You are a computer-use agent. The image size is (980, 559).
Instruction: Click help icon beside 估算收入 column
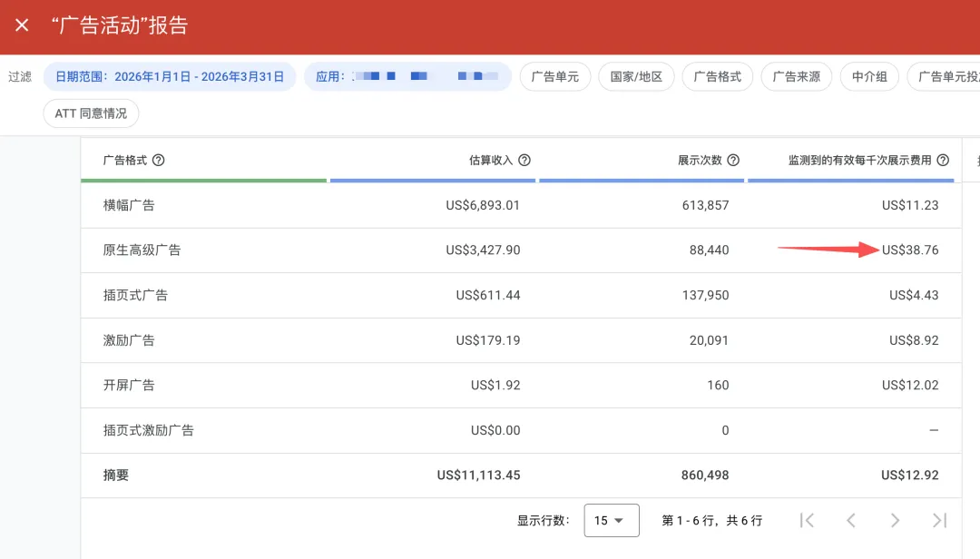(x=524, y=161)
